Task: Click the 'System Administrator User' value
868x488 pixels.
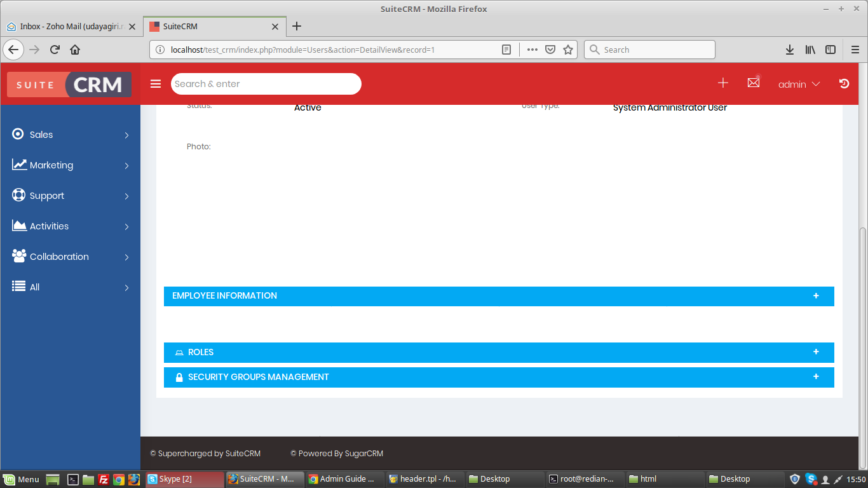Action: point(670,108)
